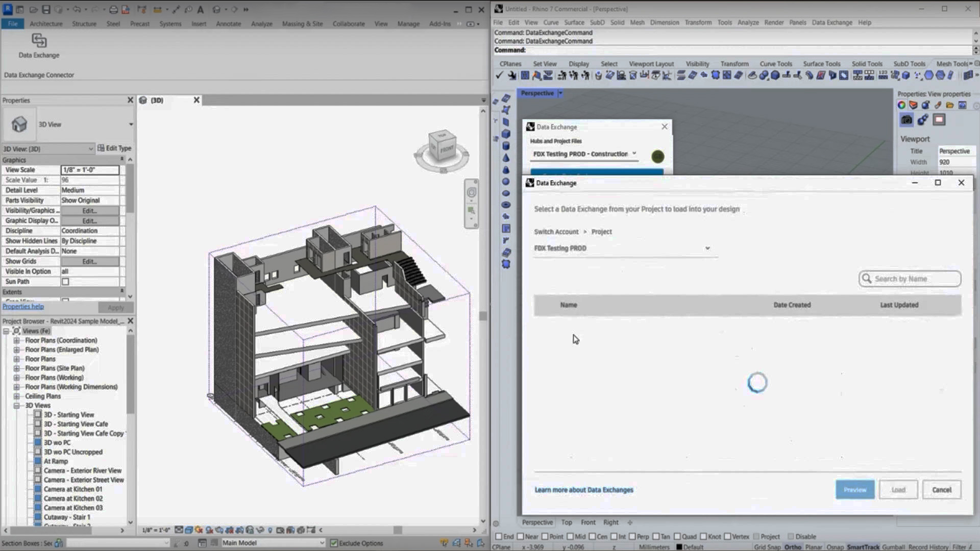Click Preview button in Data Exchange dialog

[x=855, y=490]
